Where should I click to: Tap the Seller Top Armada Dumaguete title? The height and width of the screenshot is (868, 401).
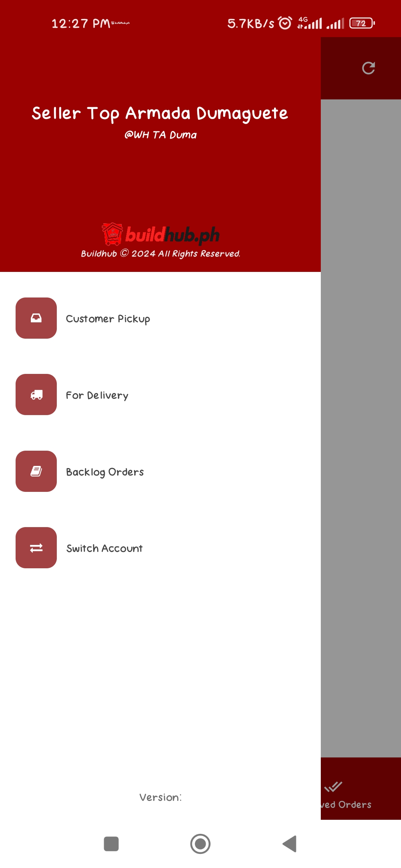click(160, 114)
